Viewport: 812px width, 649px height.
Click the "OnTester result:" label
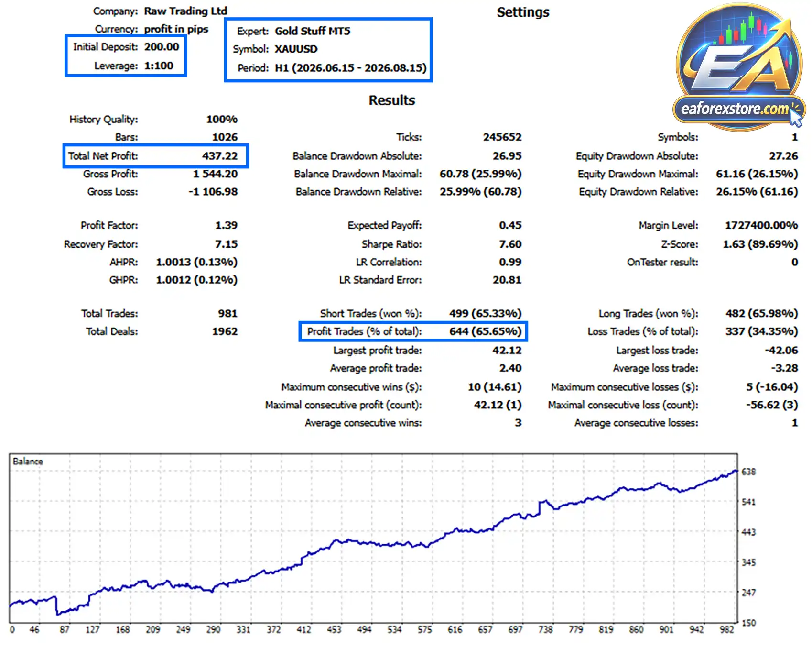(662, 262)
